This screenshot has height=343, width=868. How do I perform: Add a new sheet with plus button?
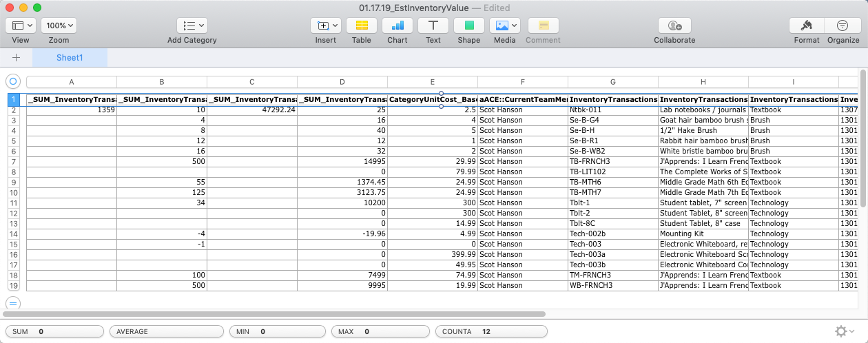point(16,58)
